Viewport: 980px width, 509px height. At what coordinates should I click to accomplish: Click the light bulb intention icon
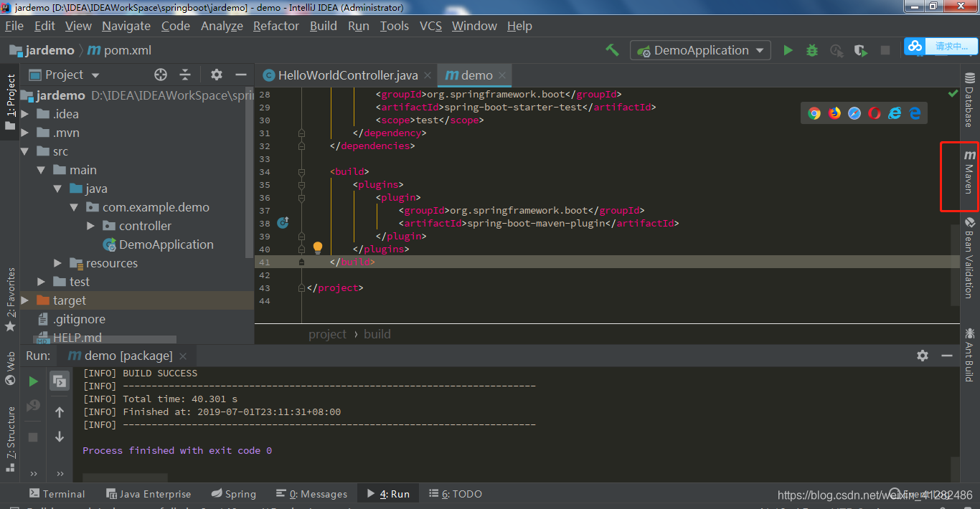(318, 248)
